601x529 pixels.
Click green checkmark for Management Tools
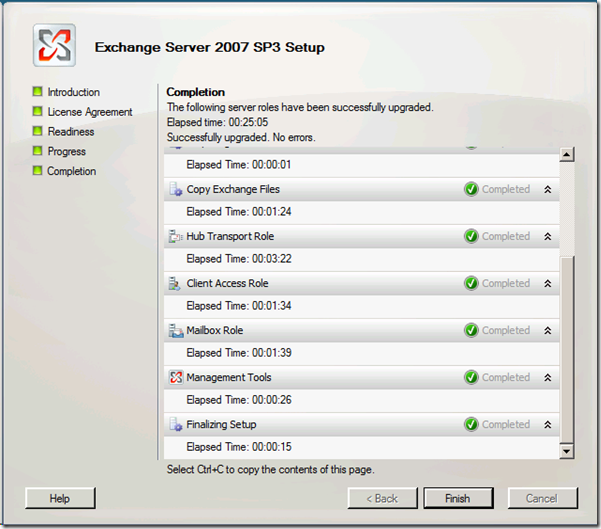tap(471, 378)
